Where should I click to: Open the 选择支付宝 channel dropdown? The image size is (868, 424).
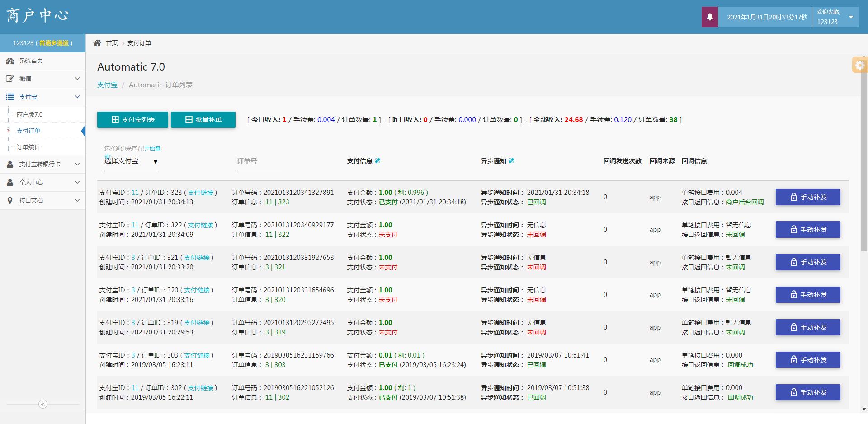tap(131, 161)
